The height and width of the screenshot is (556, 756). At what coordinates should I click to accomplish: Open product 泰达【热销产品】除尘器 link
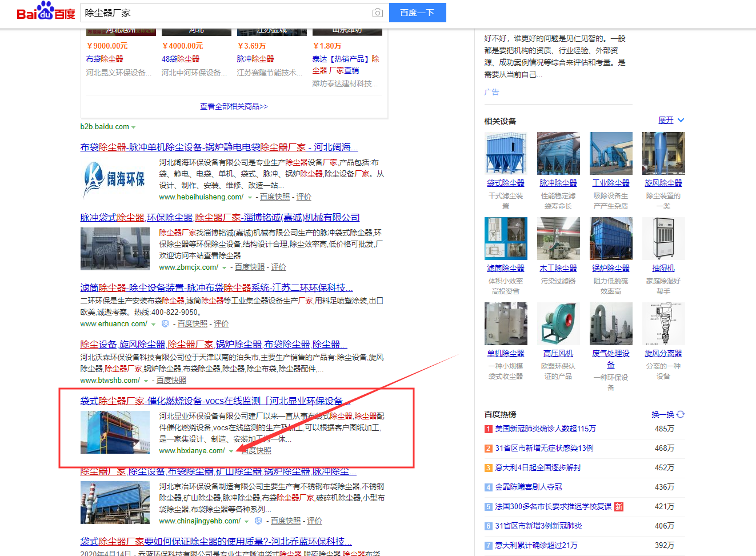tap(346, 65)
